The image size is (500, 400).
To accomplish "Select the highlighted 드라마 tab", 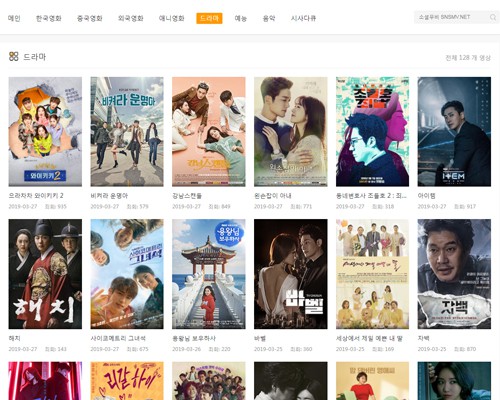I will click(x=209, y=18).
